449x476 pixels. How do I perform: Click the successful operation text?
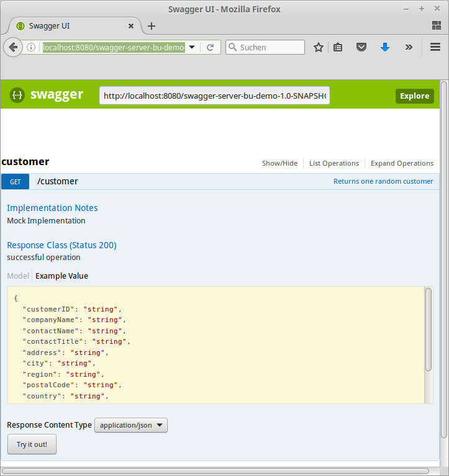click(x=43, y=257)
